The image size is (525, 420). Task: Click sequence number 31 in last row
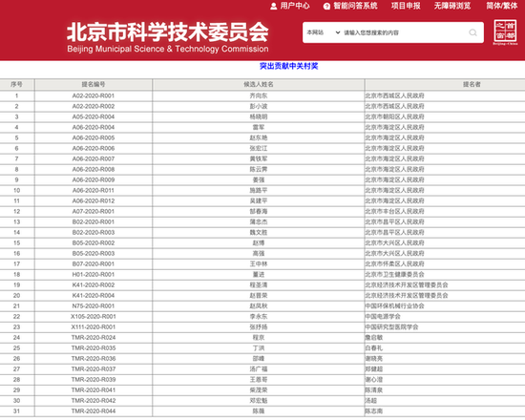17,411
